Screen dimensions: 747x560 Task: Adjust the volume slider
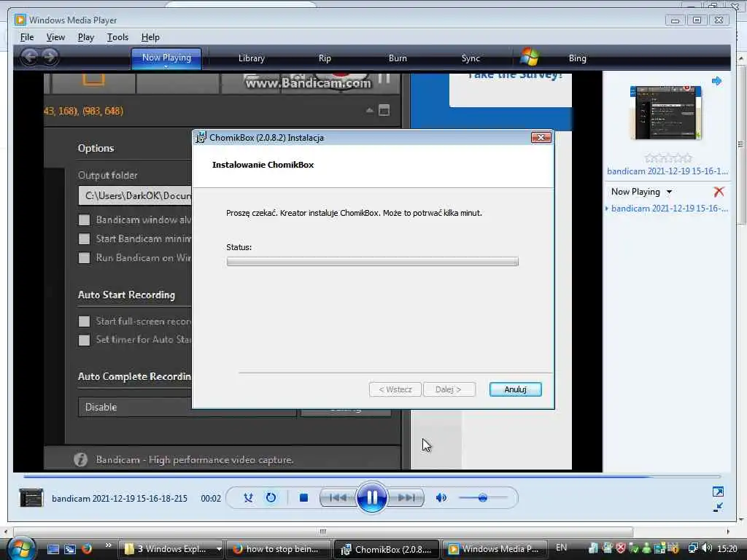482,498
